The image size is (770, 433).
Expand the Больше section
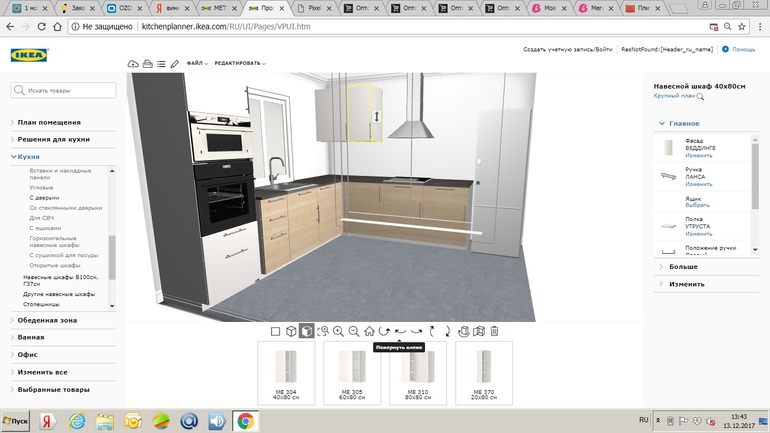(x=683, y=267)
